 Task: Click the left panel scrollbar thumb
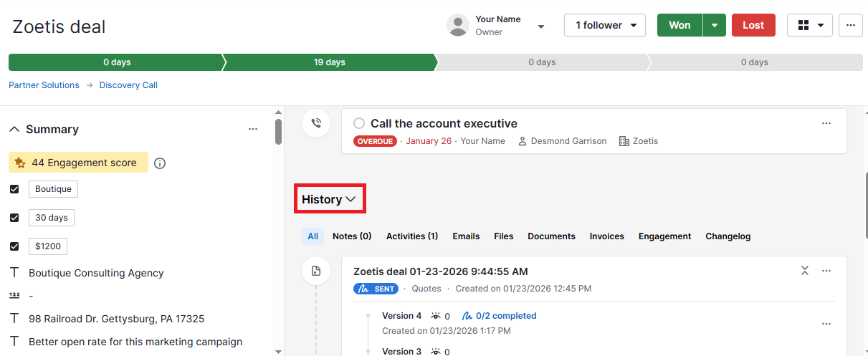pyautogui.click(x=278, y=132)
